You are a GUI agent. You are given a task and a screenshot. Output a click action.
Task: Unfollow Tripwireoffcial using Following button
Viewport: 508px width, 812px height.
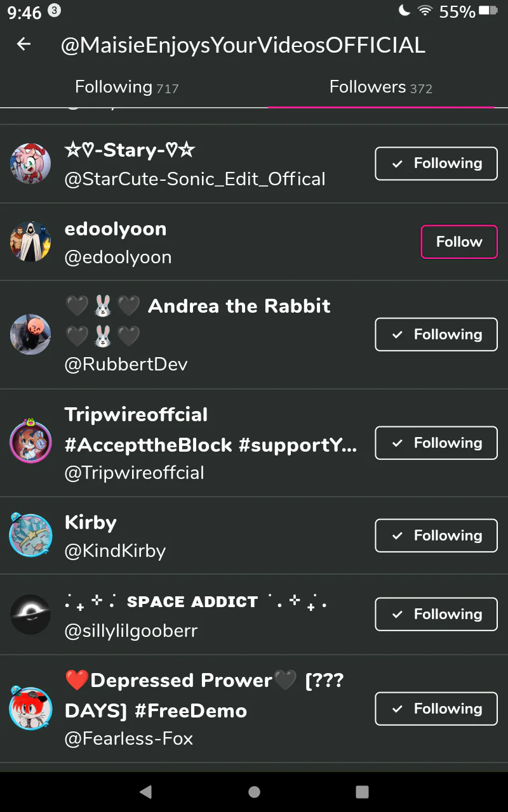click(436, 443)
